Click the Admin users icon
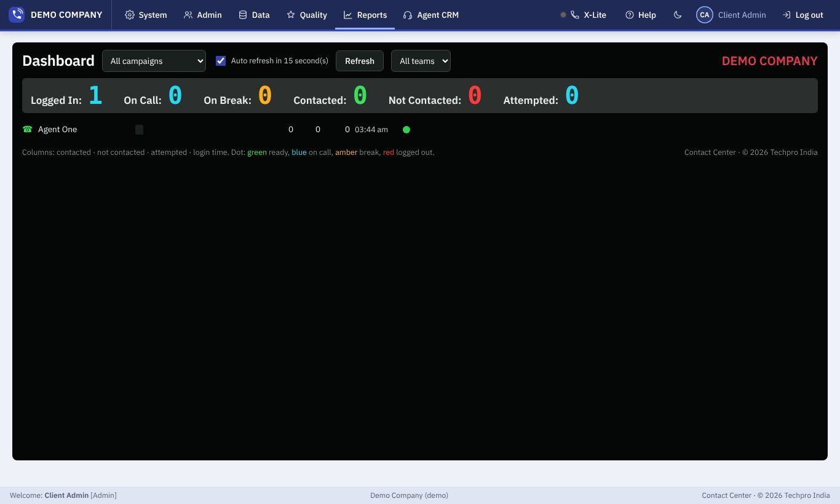Screen dimensions: 840x504 click(x=188, y=15)
